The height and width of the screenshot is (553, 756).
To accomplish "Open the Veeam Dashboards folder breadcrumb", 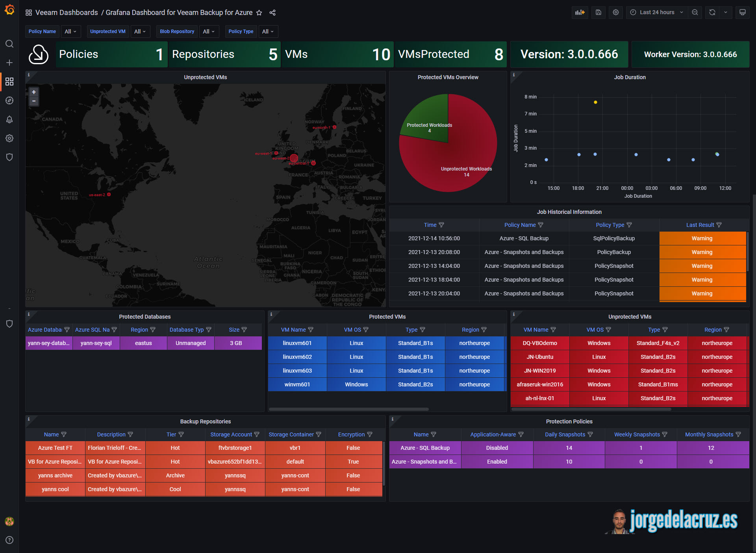I will (66, 13).
